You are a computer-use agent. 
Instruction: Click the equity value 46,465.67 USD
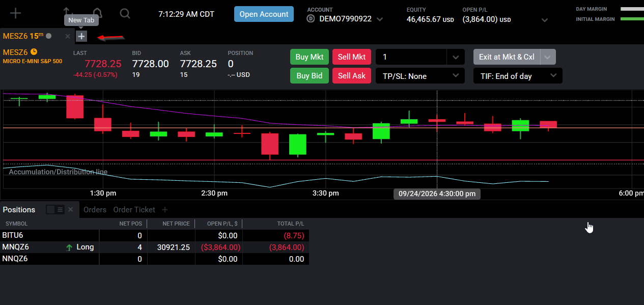click(x=430, y=19)
